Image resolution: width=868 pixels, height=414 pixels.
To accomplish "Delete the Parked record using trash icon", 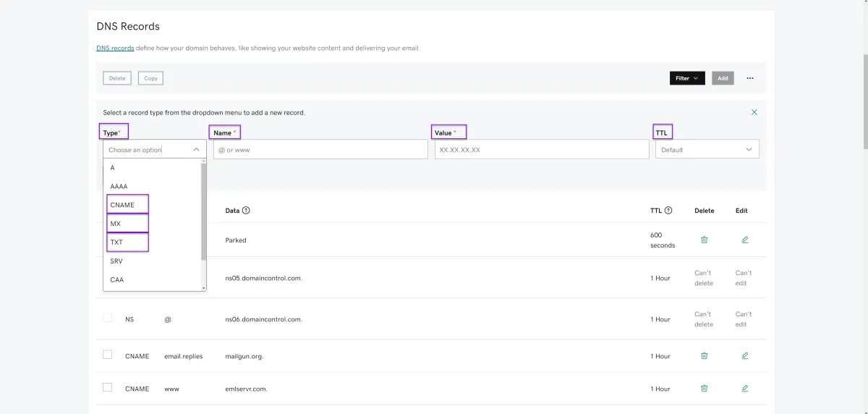I will 704,240.
